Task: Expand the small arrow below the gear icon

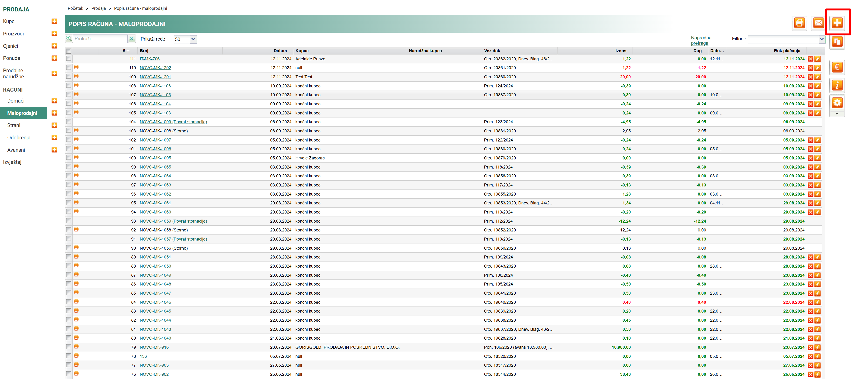Action: point(837,114)
